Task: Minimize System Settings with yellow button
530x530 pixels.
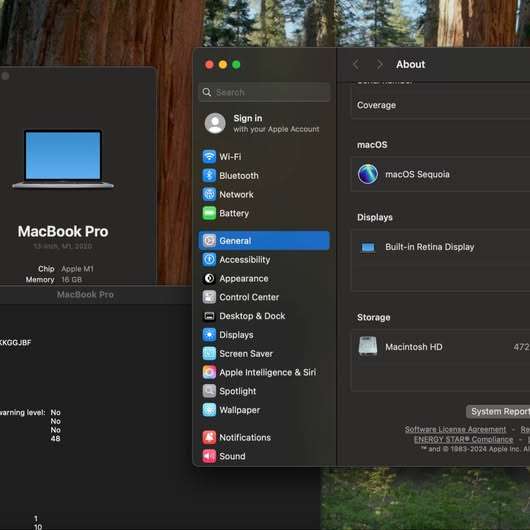Action: [x=223, y=65]
